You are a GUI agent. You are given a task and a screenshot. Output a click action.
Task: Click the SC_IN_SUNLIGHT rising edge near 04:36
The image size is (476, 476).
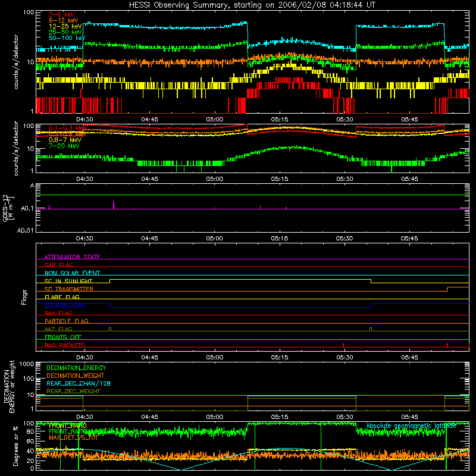[x=110, y=281]
